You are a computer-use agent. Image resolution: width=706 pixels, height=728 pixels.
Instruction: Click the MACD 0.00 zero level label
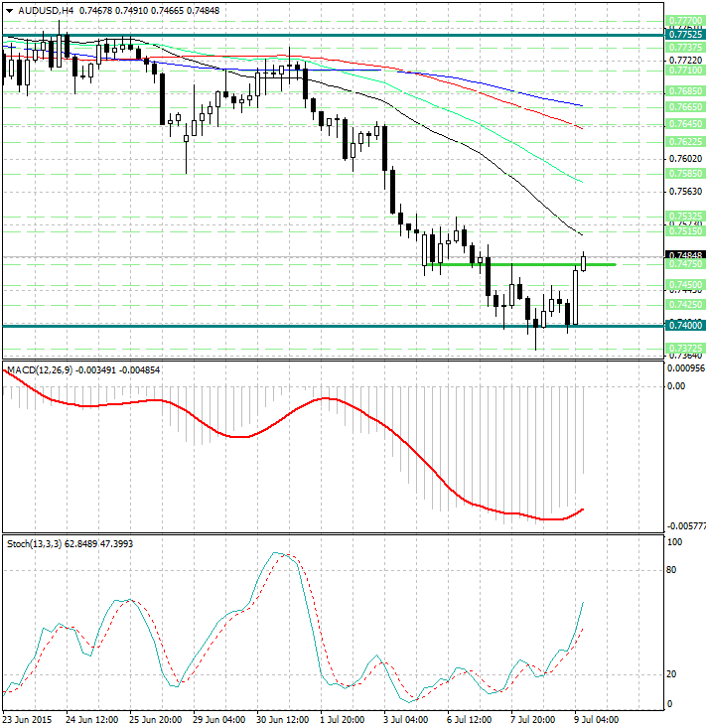[675, 385]
